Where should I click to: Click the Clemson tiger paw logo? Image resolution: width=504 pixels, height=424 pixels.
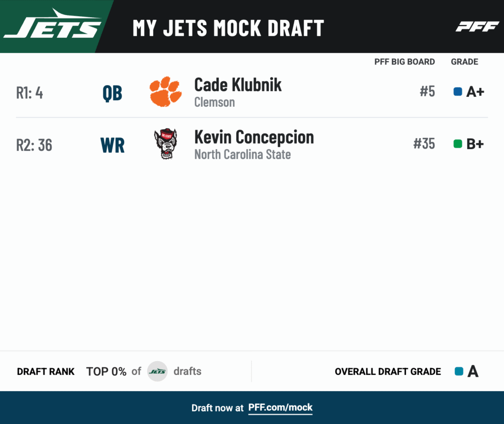tap(165, 91)
